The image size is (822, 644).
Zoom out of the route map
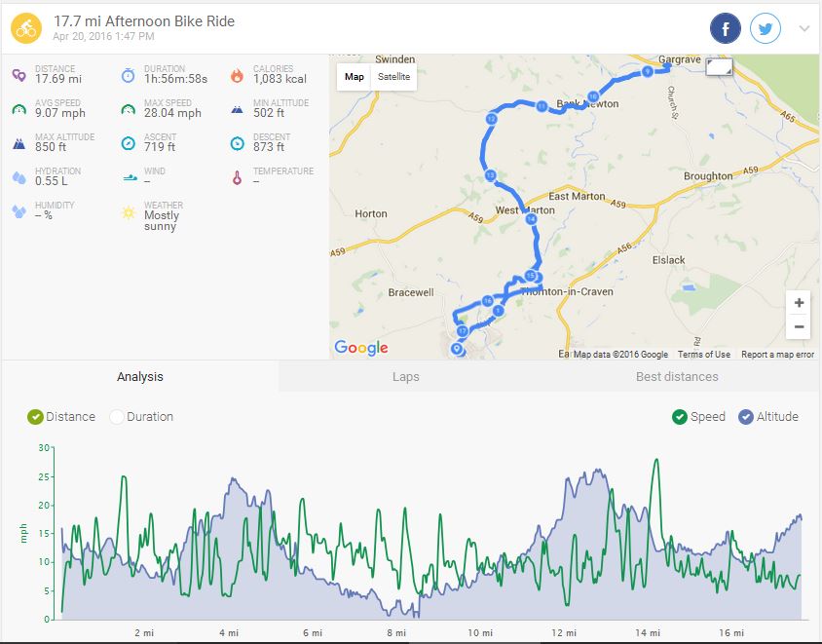(x=799, y=327)
